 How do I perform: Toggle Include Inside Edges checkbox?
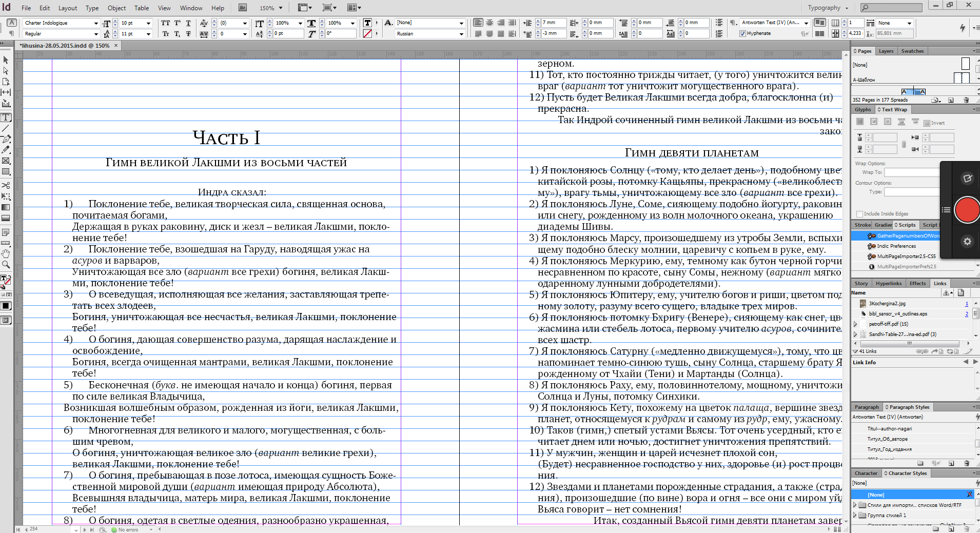(859, 214)
